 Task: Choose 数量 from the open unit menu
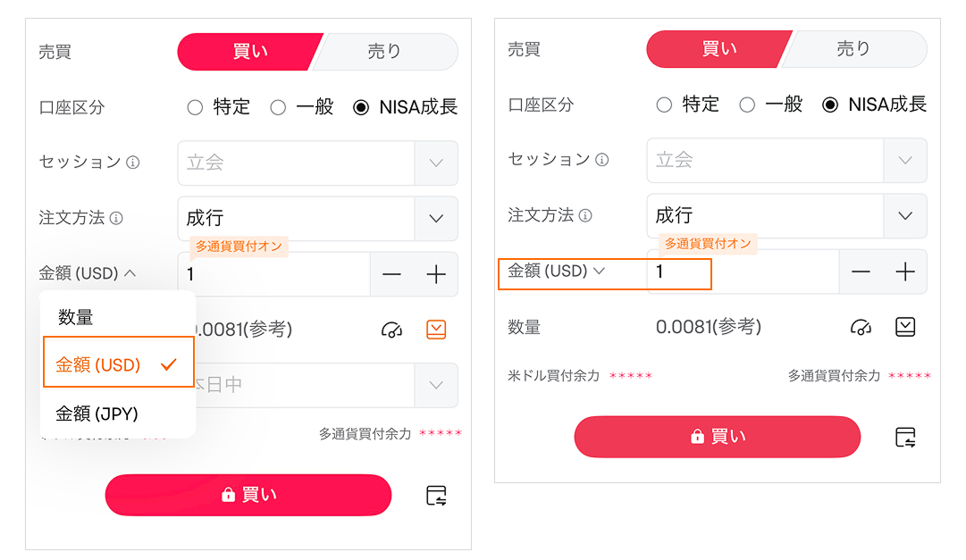pyautogui.click(x=77, y=317)
